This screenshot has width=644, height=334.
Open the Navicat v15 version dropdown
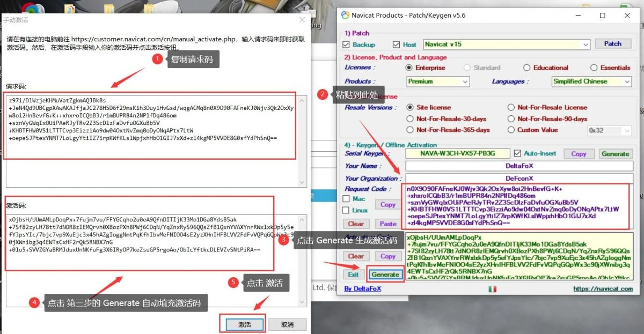click(x=507, y=44)
